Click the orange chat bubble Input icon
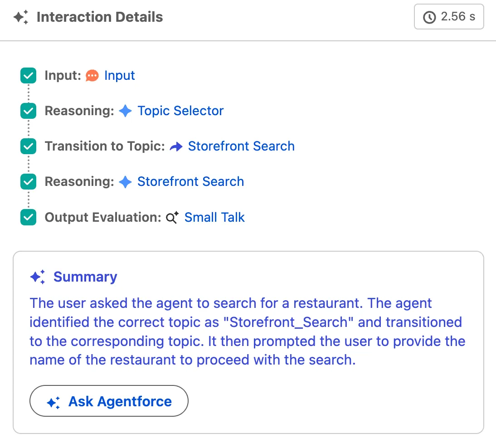The image size is (496, 448). tap(92, 76)
